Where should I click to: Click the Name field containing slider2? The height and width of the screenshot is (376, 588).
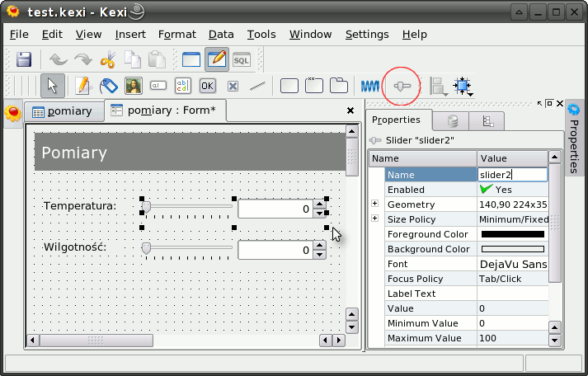pyautogui.click(x=511, y=175)
